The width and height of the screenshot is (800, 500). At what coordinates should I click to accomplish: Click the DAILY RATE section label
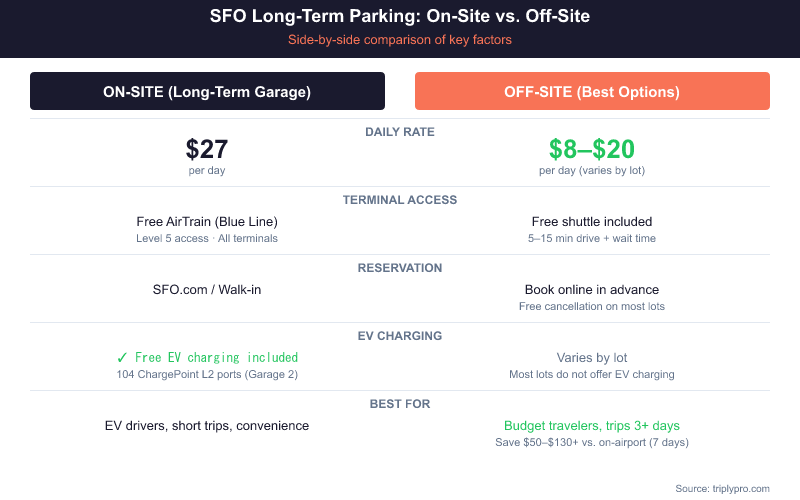[x=400, y=132]
